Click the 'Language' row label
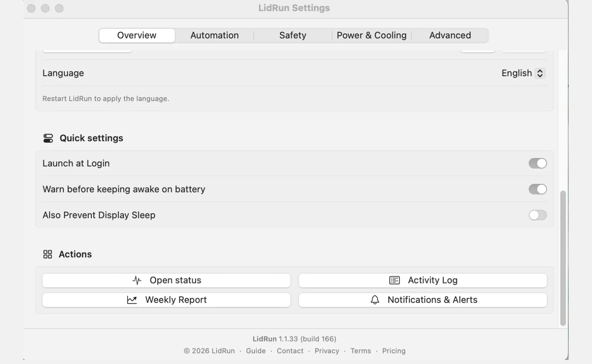592x364 pixels. 63,73
